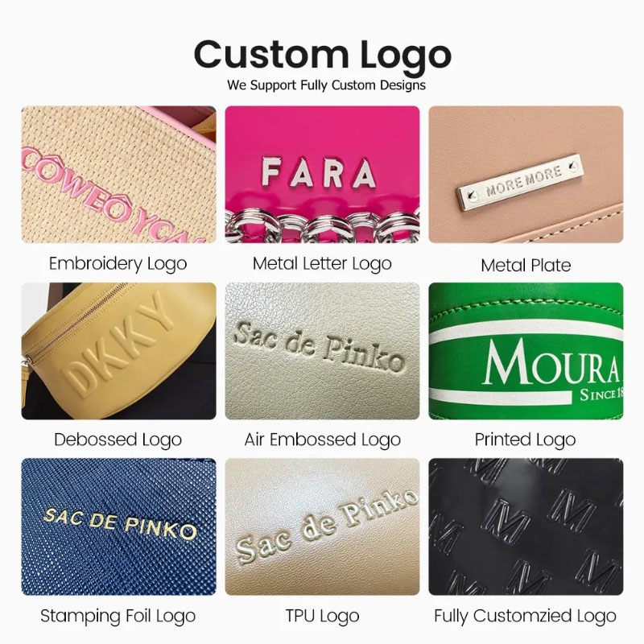
Task: Click the We Support Fully Custom Designs subtitle
Action: (x=326, y=85)
